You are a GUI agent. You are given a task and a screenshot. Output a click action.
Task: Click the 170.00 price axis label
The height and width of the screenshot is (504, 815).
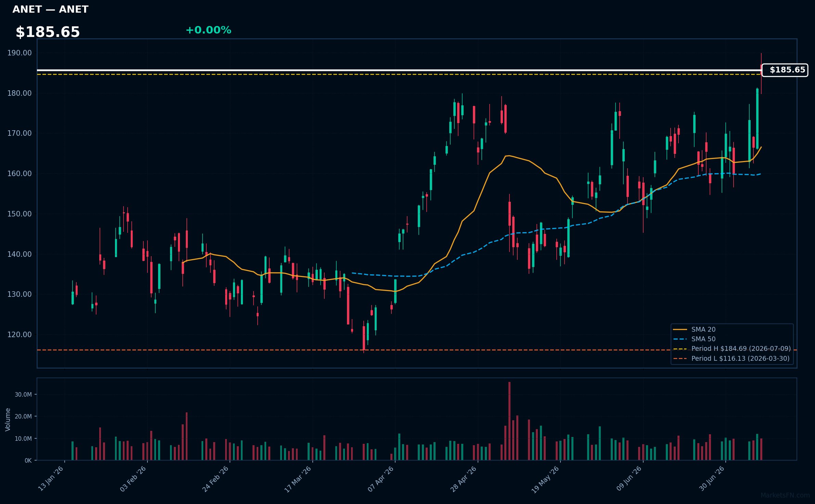pos(20,133)
